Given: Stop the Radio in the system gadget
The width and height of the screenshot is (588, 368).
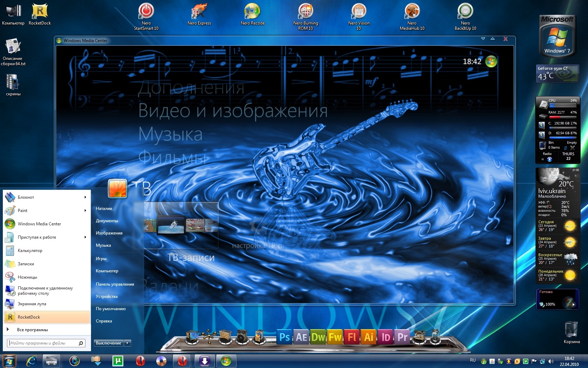Looking at the screenshot, I should pyautogui.click(x=543, y=159).
